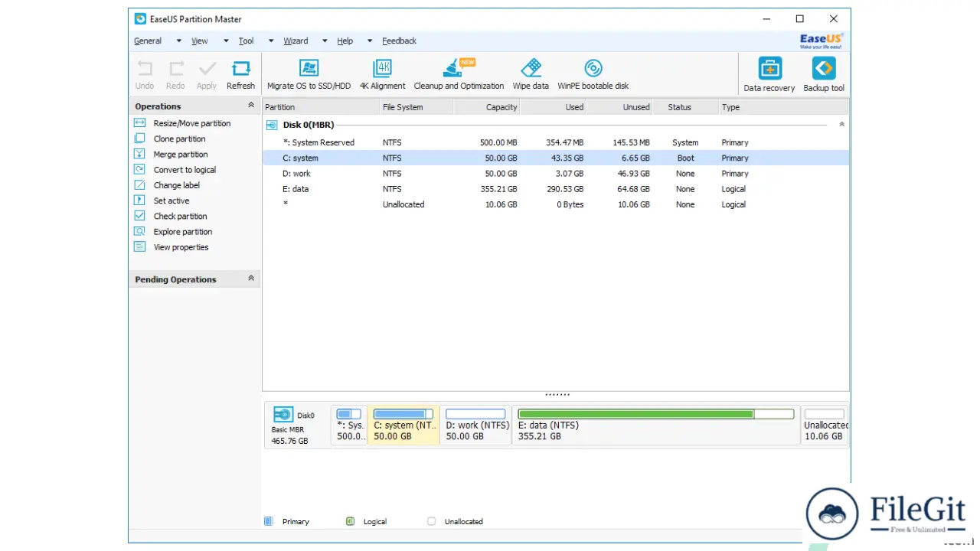Viewport: 980px width, 551px height.
Task: Collapse the Operations panel
Action: click(x=250, y=106)
